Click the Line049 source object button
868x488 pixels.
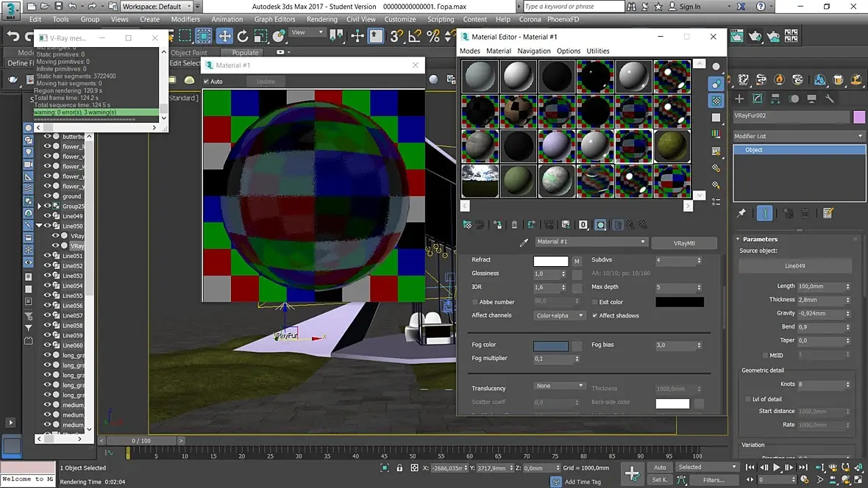coord(794,266)
